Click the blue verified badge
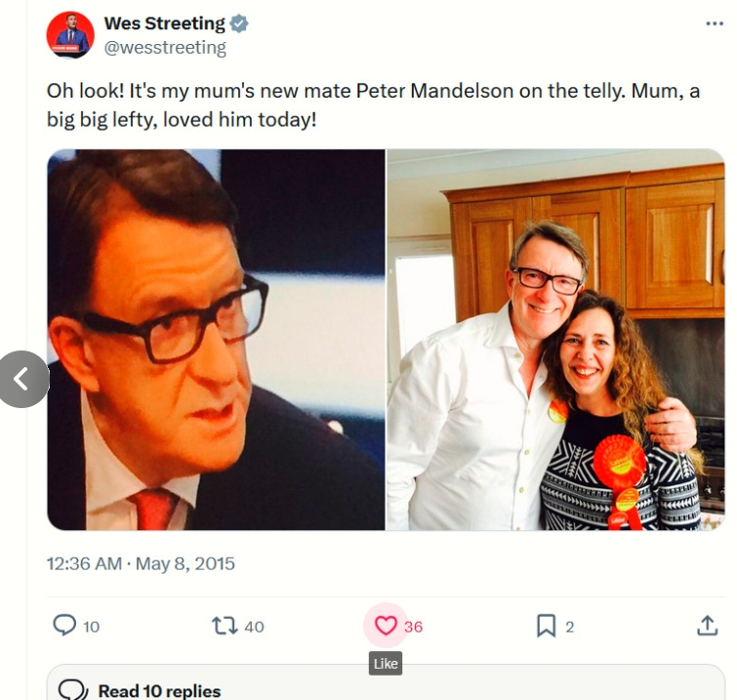 point(240,23)
